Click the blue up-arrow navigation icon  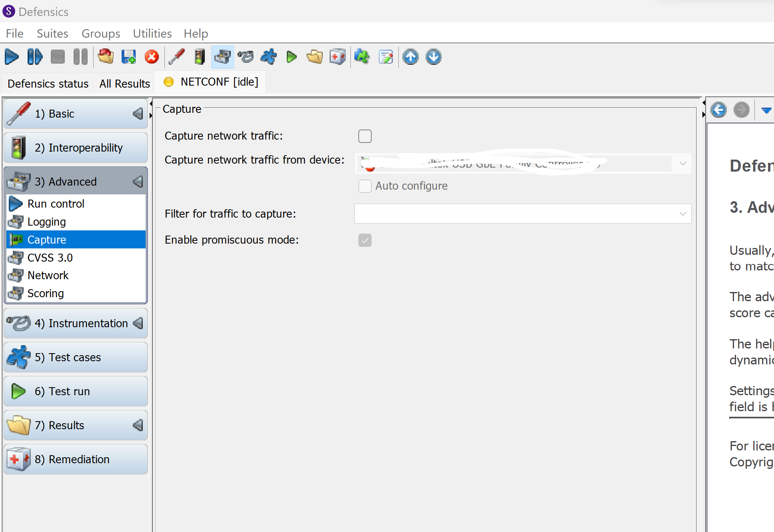pyautogui.click(x=410, y=57)
